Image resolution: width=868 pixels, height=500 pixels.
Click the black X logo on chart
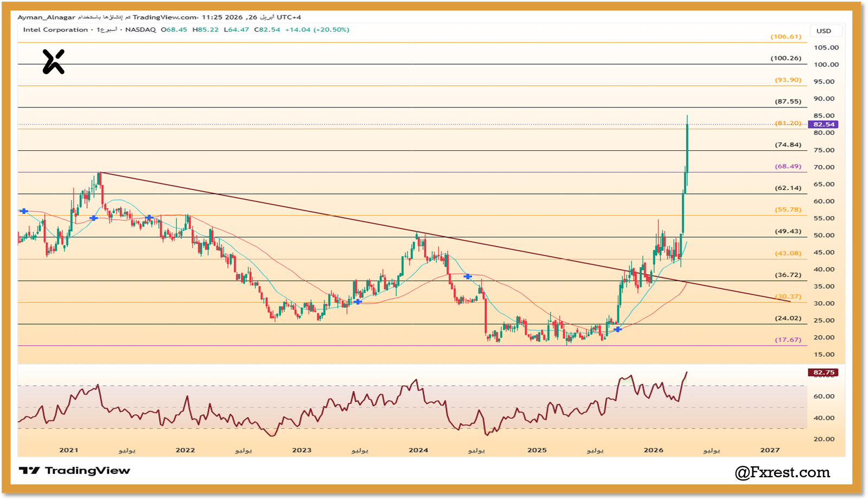[53, 61]
